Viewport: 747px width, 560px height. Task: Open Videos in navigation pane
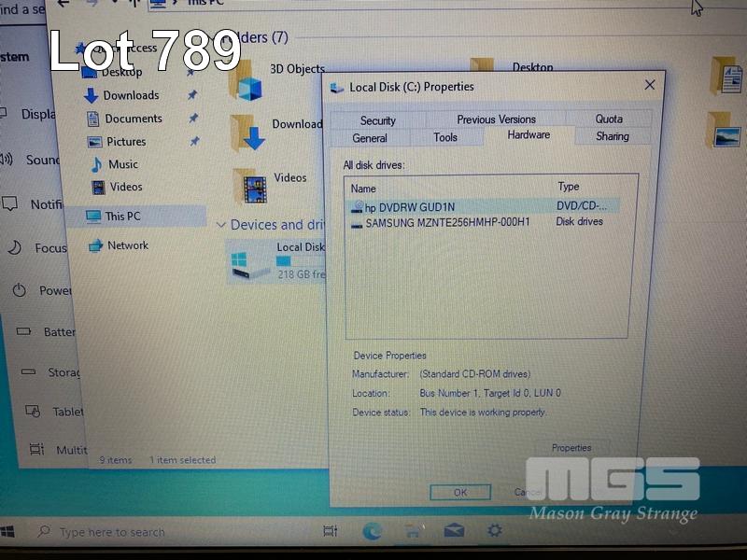tap(126, 187)
